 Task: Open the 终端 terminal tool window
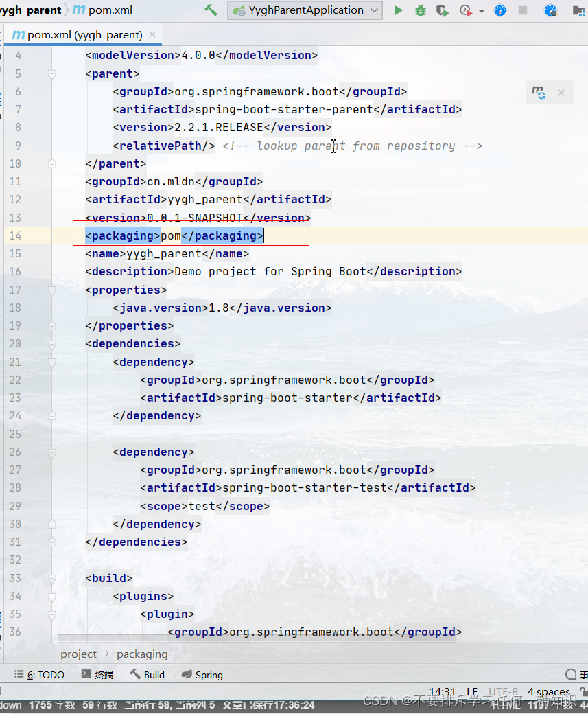click(97, 675)
